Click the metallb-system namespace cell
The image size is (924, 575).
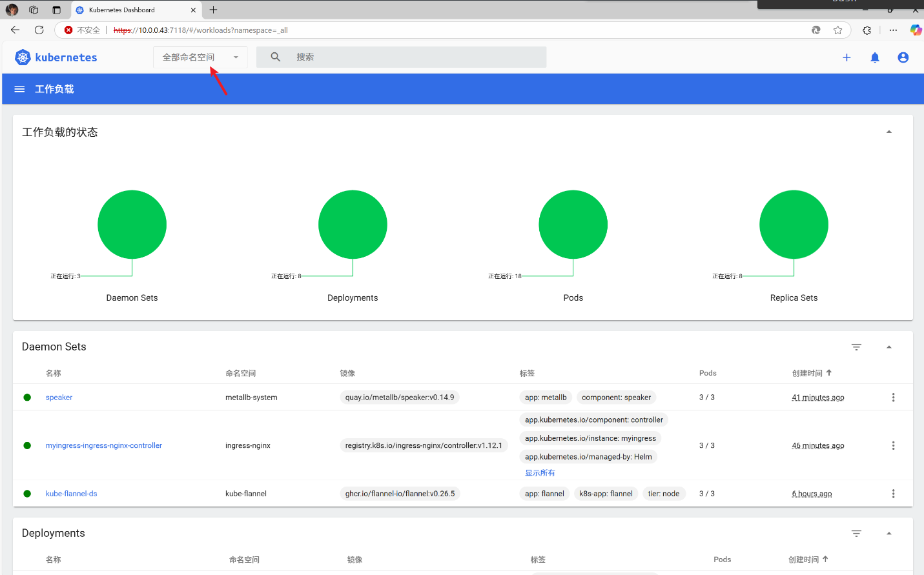[x=251, y=398]
